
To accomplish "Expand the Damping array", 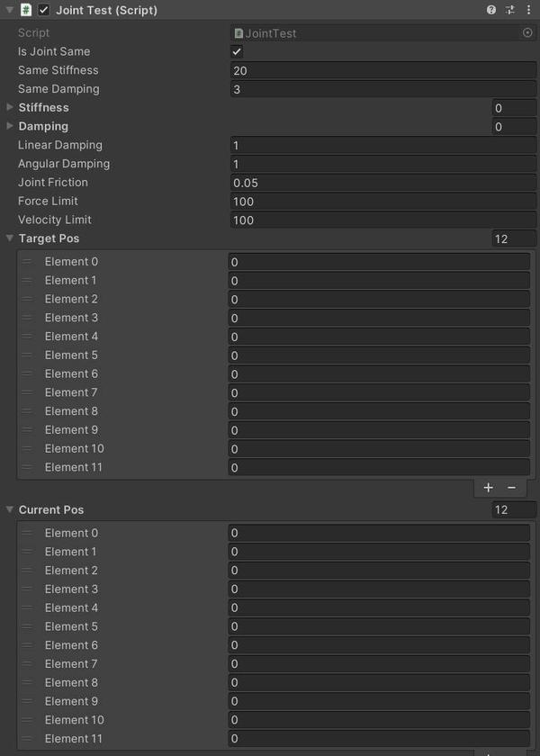I will [10, 126].
